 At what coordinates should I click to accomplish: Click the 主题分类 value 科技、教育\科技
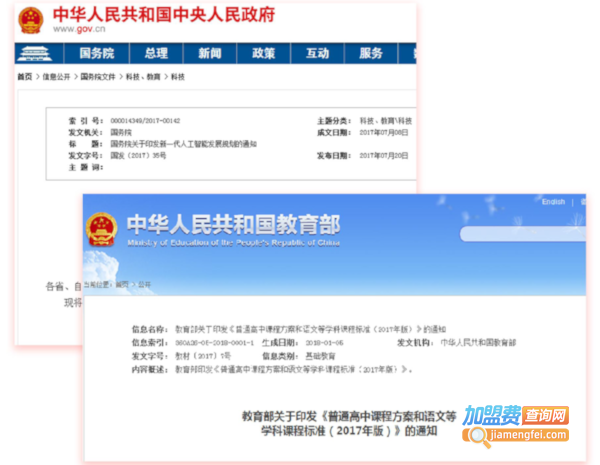(386, 121)
